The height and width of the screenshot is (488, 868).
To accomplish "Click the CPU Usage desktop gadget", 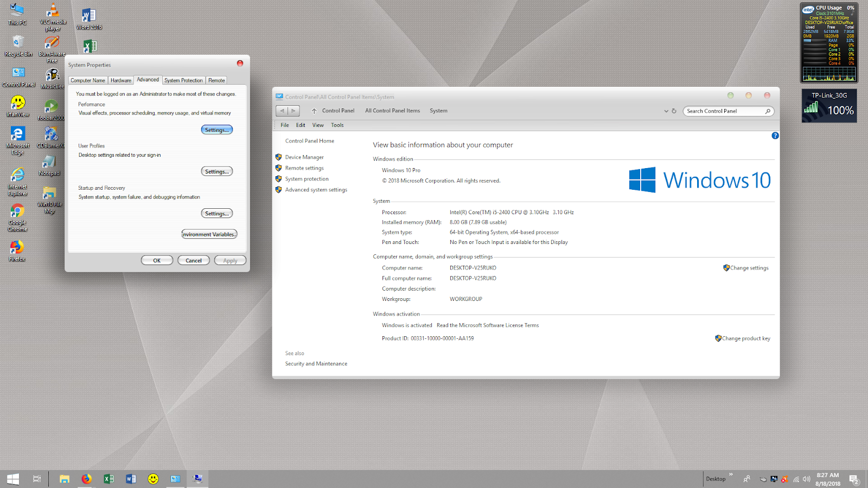I will [x=829, y=42].
